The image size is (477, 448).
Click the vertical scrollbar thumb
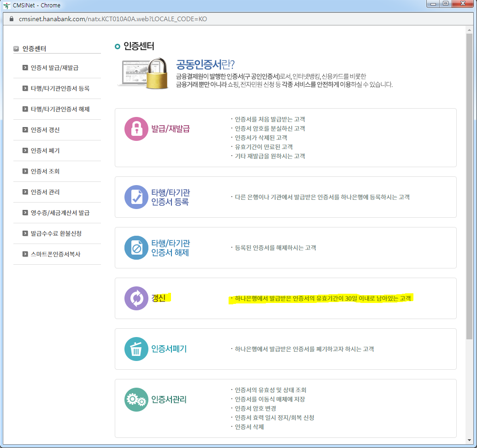tap(469, 186)
